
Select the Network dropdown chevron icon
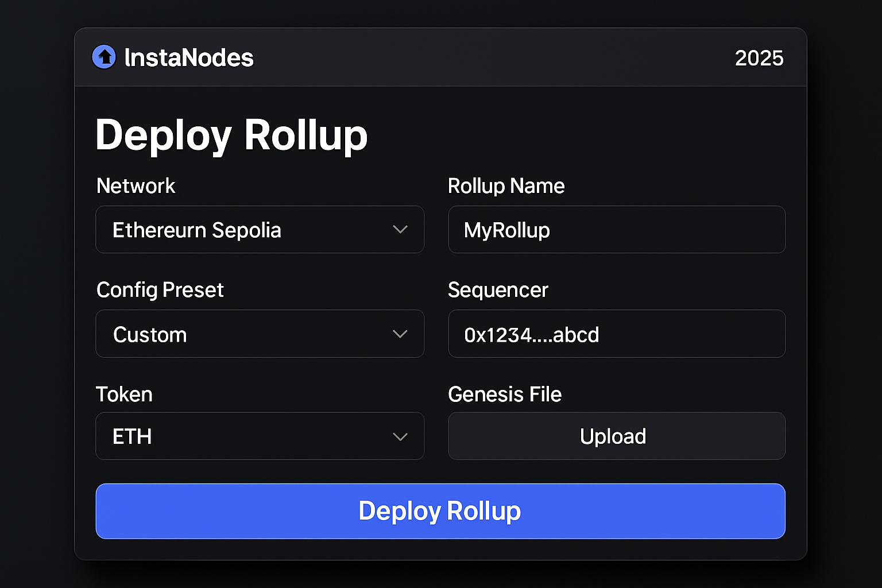400,229
